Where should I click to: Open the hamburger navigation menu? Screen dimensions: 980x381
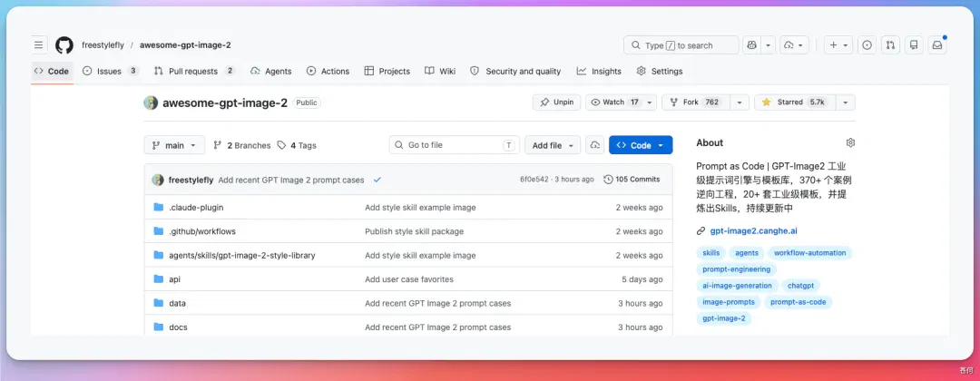pos(39,45)
